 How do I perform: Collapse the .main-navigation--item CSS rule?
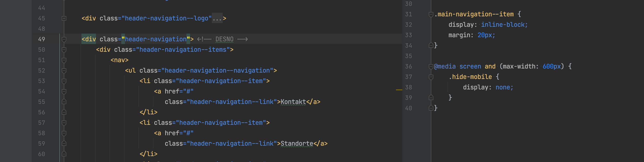[x=431, y=15]
